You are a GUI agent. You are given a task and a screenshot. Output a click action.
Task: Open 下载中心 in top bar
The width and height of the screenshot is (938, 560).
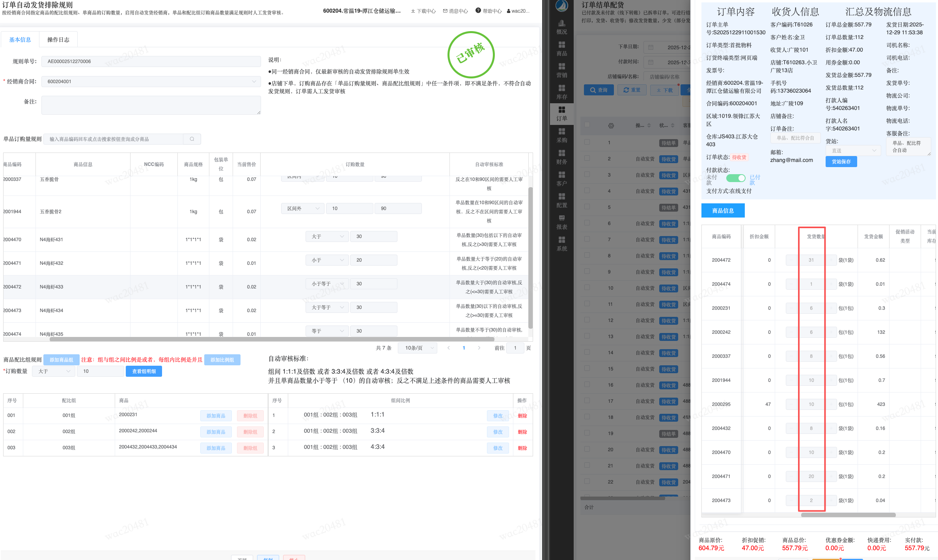click(423, 11)
